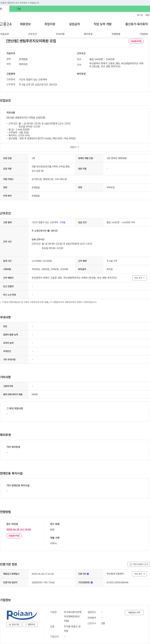Jump to 모집요강 section tab
This screenshot has width=150, height=644.
pos(5,34)
